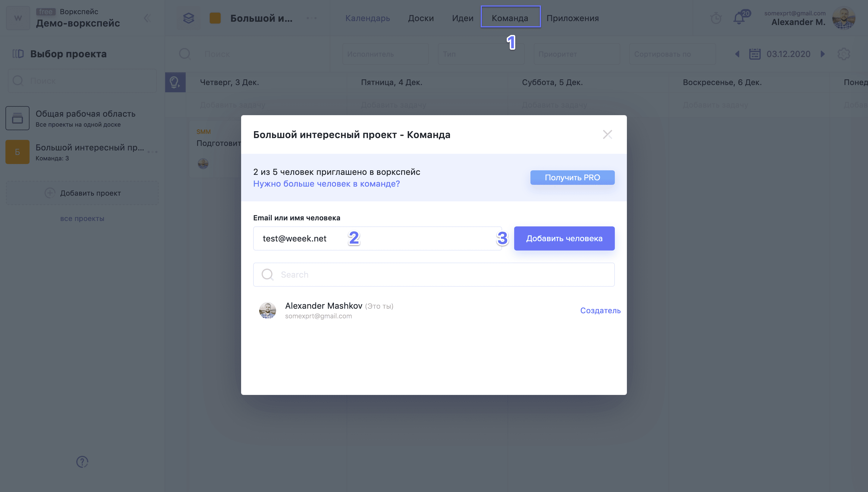Click Добавить задачу under Суббота, 5 Дек.
The width and height of the screenshot is (868, 492).
click(554, 105)
